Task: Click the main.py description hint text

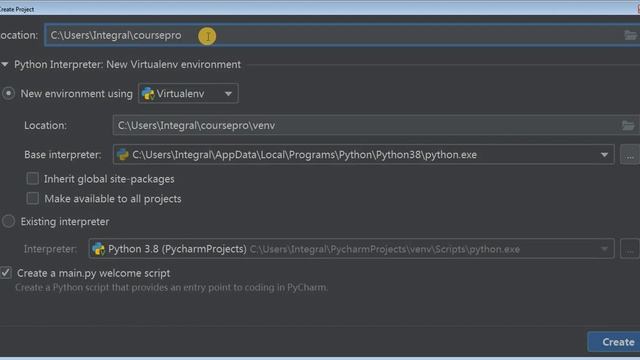Action: point(171,287)
